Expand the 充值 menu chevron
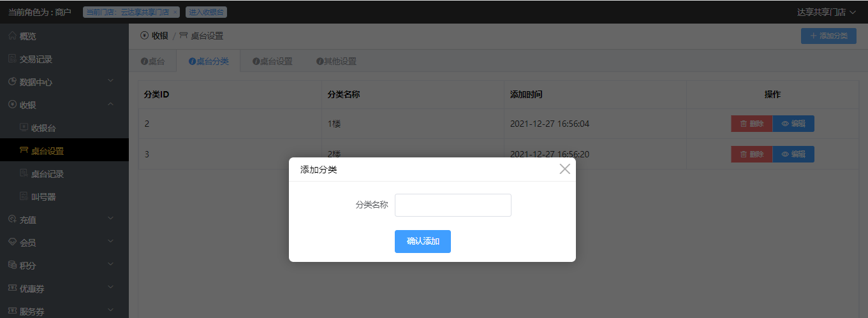Viewport: 868px width, 318px height. click(110, 219)
